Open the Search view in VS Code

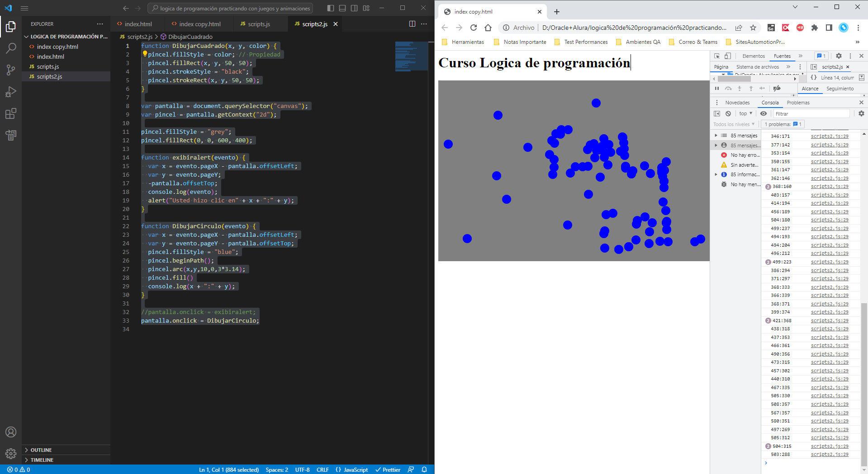click(x=11, y=48)
